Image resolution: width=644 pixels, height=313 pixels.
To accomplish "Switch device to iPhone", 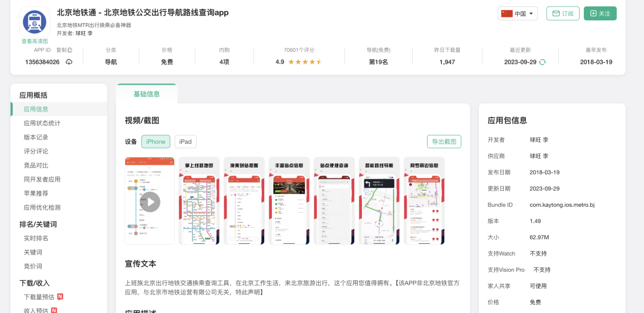I will (156, 142).
